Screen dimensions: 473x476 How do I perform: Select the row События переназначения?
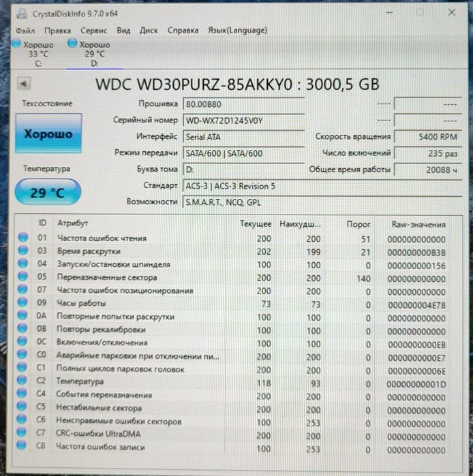[232, 396]
